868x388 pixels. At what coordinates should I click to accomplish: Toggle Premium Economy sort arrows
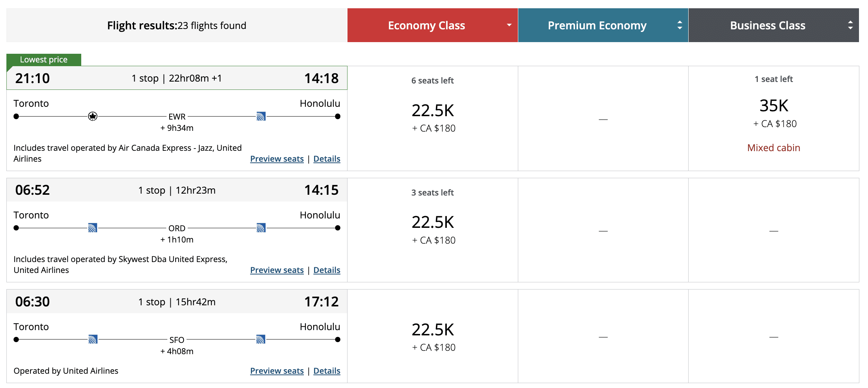pos(680,25)
